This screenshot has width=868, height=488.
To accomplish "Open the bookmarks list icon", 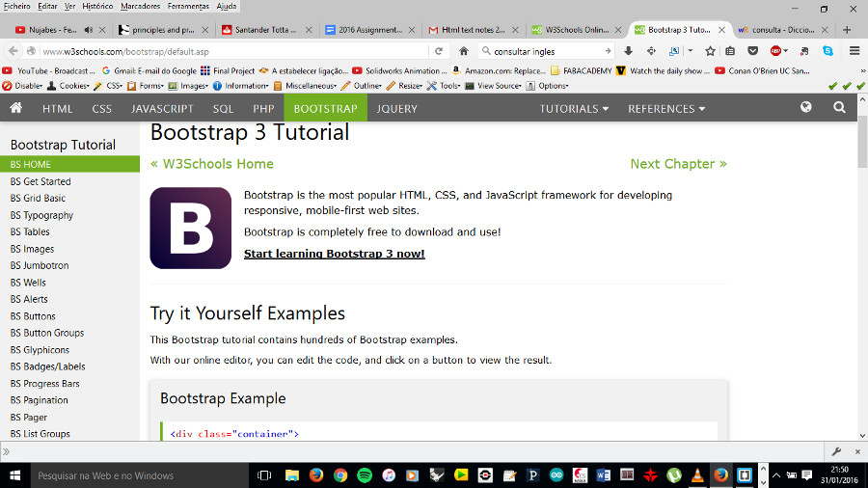I will click(730, 51).
